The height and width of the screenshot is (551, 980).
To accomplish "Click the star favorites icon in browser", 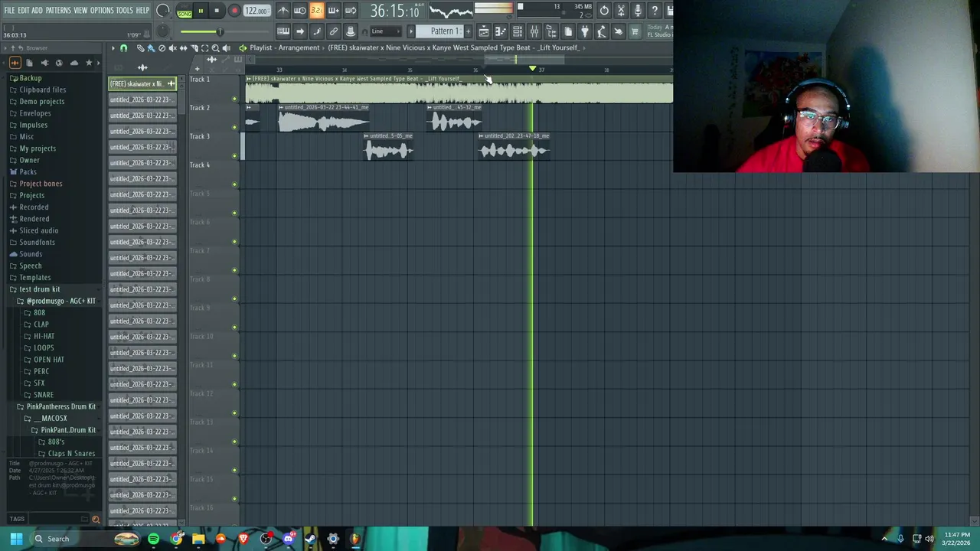I will pos(89,63).
